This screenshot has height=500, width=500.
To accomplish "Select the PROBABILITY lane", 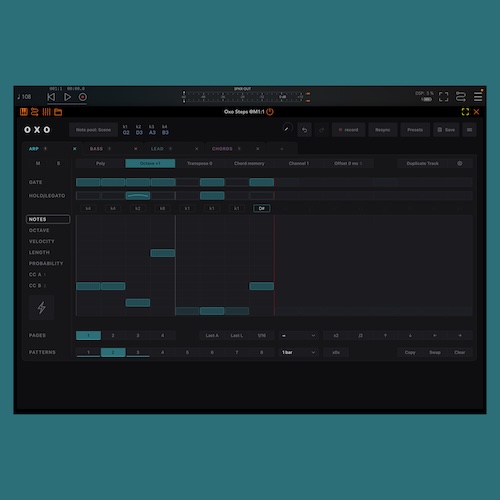I will (x=46, y=263).
